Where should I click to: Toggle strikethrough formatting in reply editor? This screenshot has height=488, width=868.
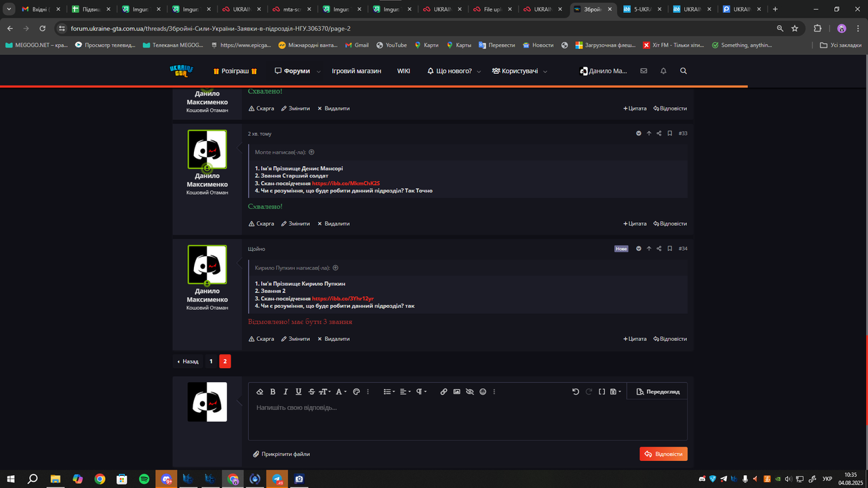311,392
